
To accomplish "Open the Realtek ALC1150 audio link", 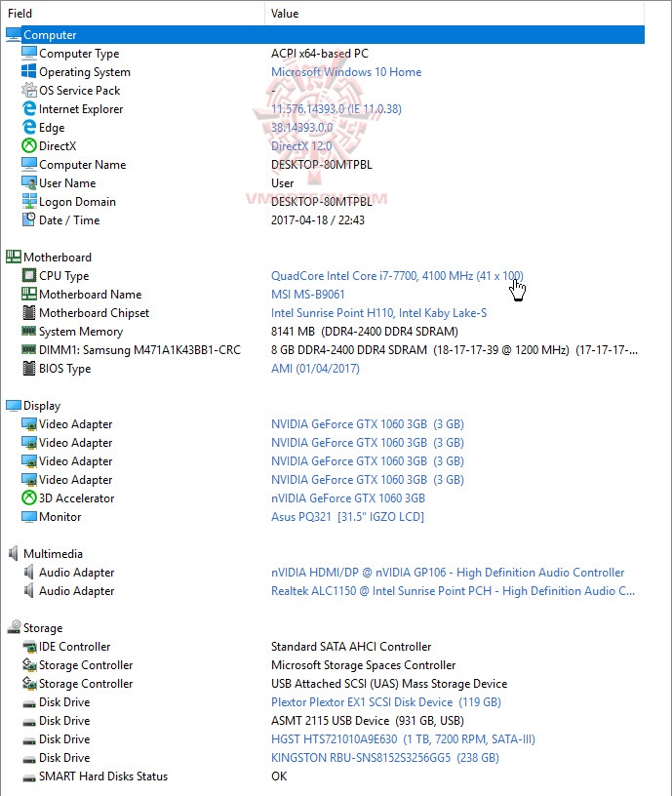I will click(453, 591).
